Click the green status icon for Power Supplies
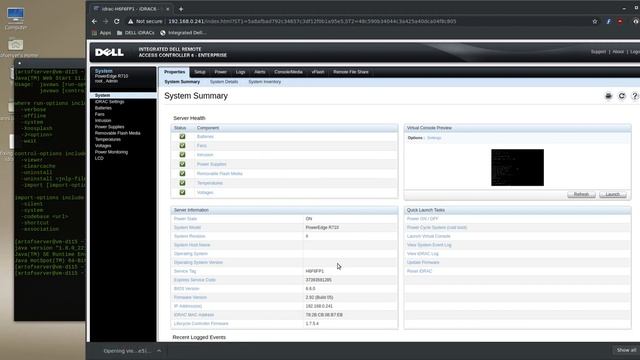Viewport: 640px width, 360px height. pos(182,164)
